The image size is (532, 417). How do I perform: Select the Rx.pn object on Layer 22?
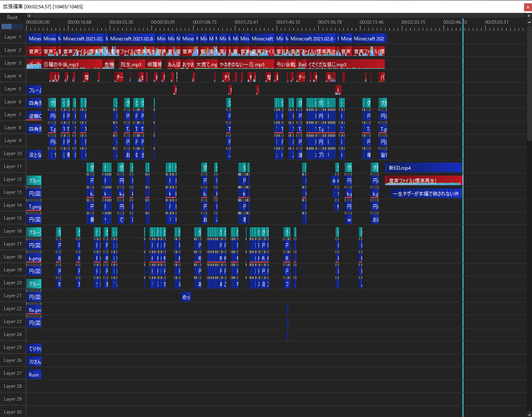coord(34,310)
